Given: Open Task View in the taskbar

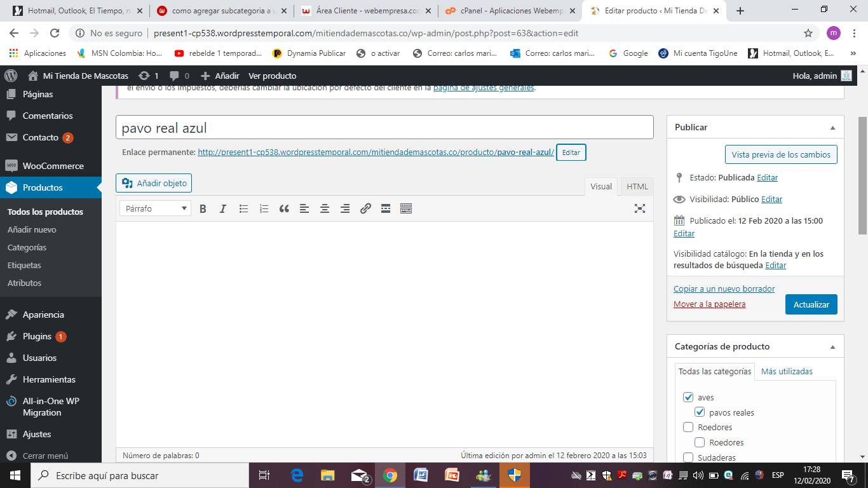Looking at the screenshot, I should [x=264, y=475].
